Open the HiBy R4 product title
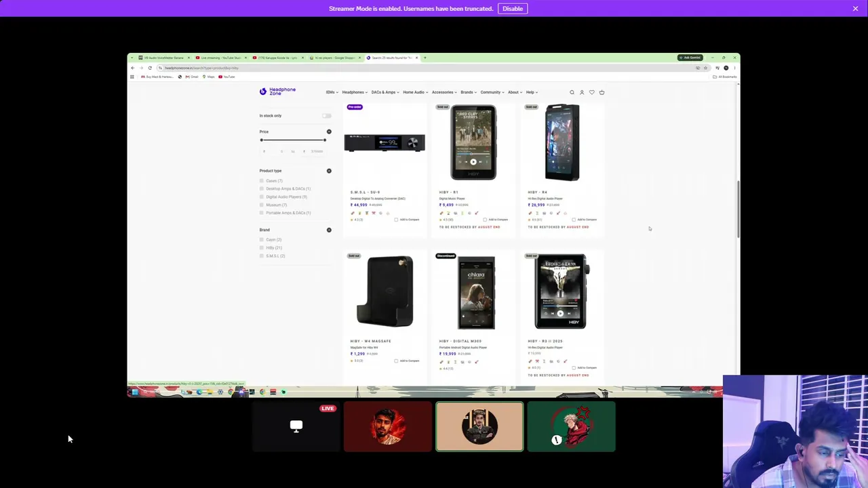 (x=537, y=192)
